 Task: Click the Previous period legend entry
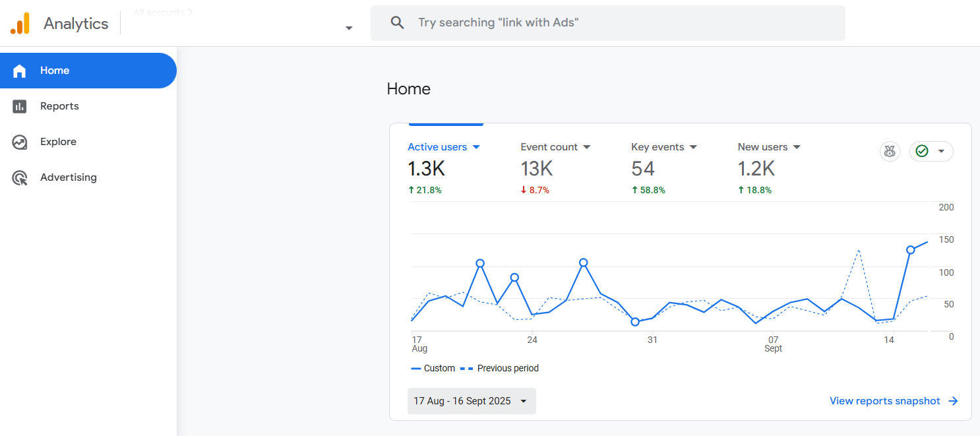point(499,369)
